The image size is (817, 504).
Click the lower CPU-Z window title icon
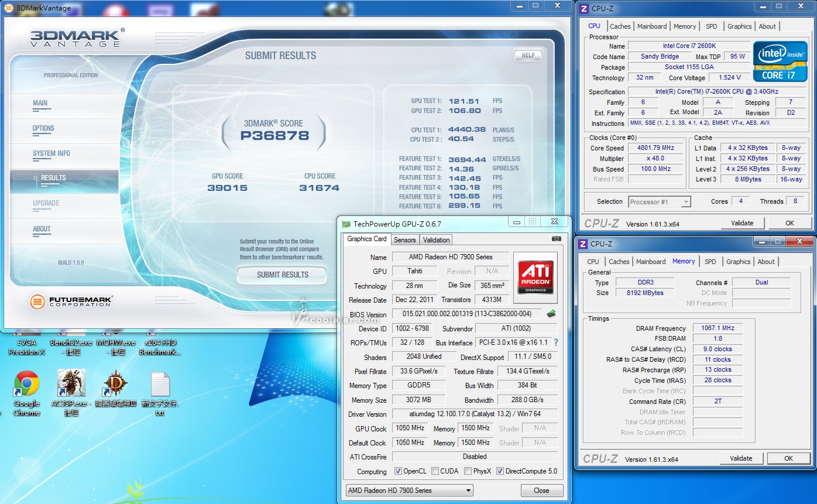583,244
